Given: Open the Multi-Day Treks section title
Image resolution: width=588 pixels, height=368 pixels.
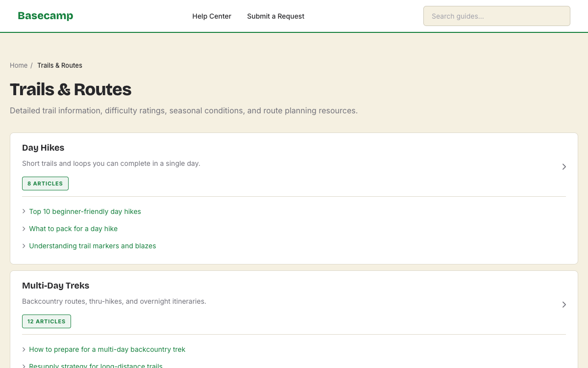Looking at the screenshot, I should point(55,286).
